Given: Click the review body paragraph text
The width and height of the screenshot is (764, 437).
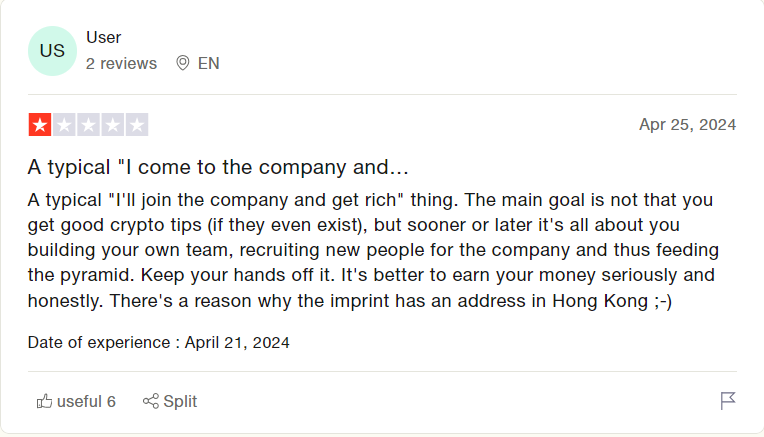Looking at the screenshot, I should (x=373, y=250).
